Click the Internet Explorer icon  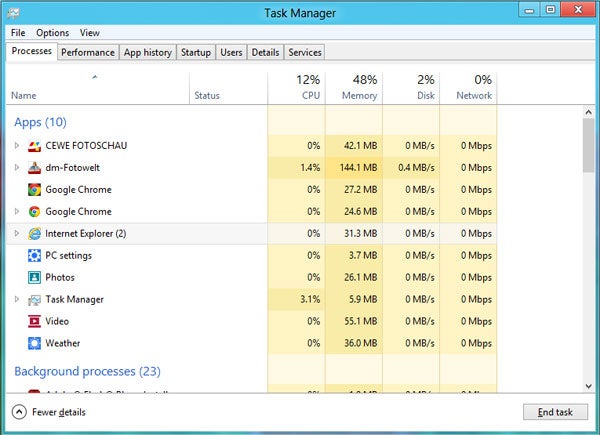[x=34, y=234]
